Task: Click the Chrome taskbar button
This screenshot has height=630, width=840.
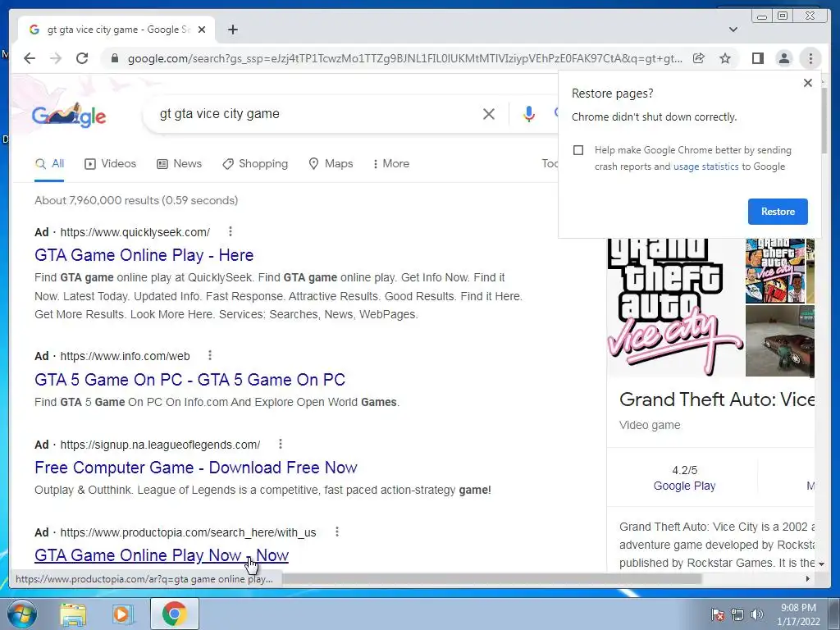Action: point(174,614)
